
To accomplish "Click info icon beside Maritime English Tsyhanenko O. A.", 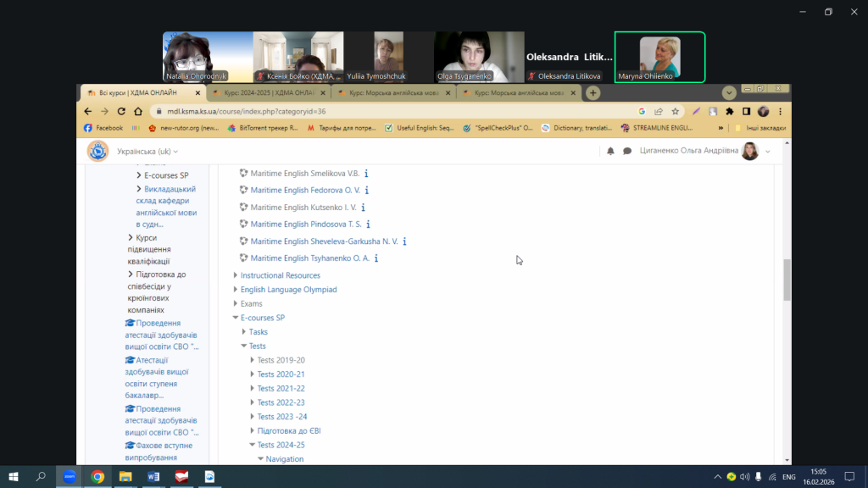I will (x=376, y=258).
